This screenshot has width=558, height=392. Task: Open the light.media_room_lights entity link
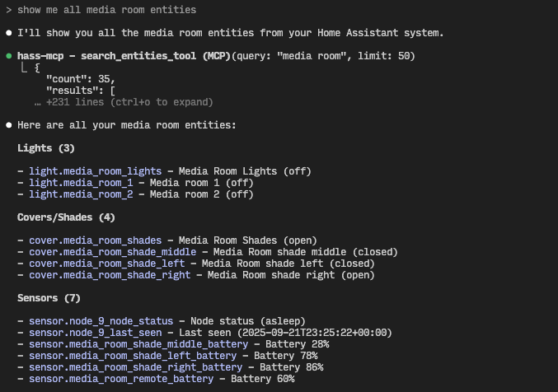click(95, 171)
